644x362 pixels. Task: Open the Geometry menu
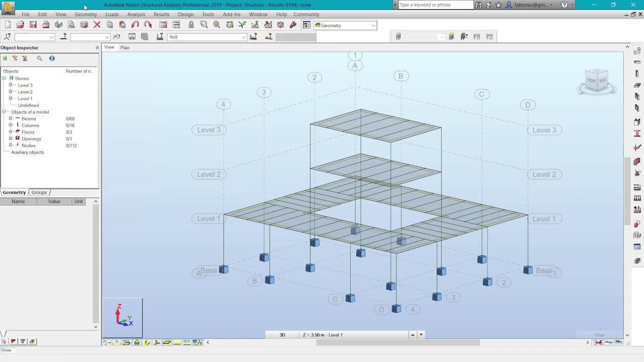coord(86,14)
